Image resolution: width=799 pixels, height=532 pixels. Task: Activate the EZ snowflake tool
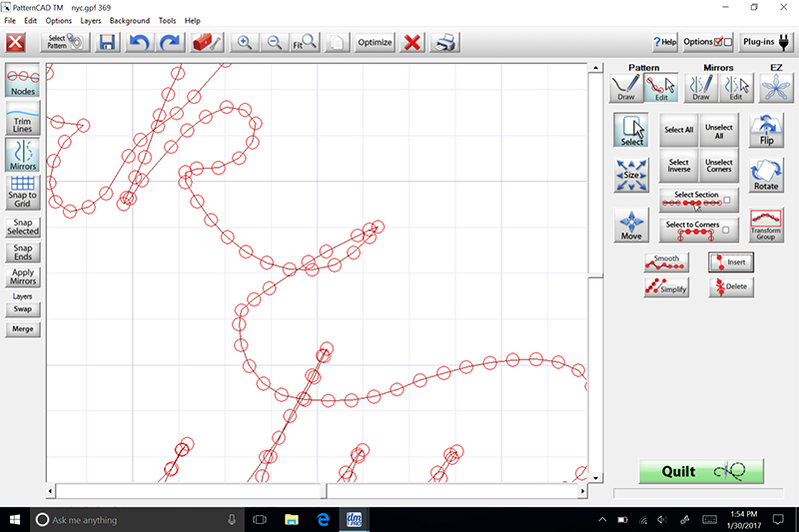coord(773,88)
